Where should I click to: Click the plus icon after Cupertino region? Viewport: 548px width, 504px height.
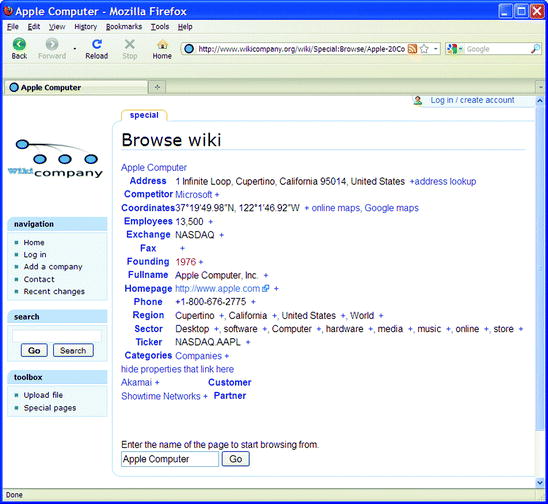(x=221, y=316)
